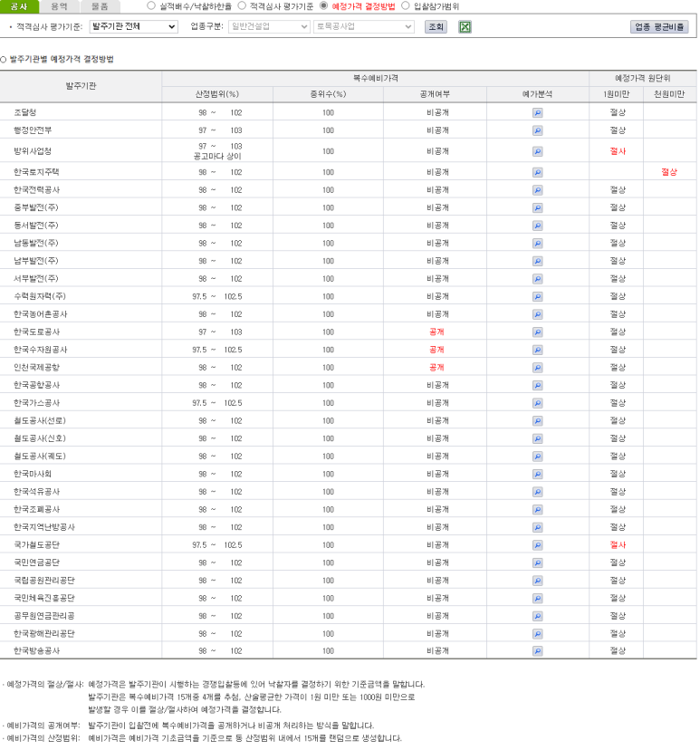Click red 절상 in 한국토지주택 row

click(x=669, y=172)
